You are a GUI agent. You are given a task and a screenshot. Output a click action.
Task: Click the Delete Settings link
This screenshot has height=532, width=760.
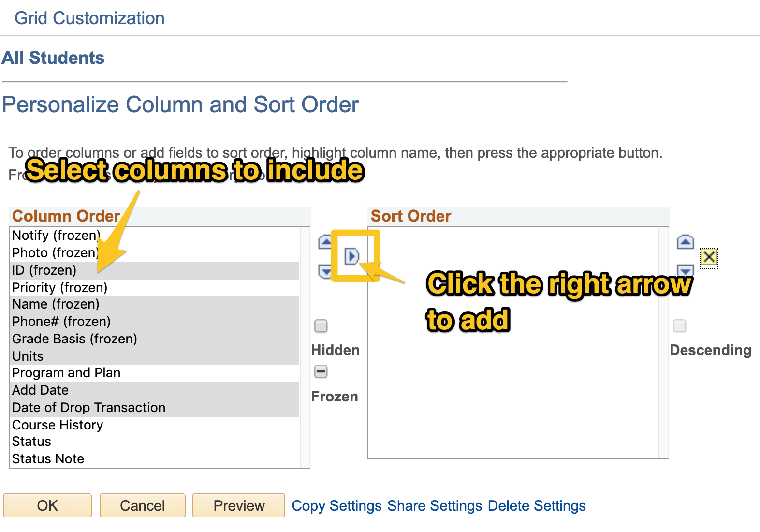(x=537, y=506)
